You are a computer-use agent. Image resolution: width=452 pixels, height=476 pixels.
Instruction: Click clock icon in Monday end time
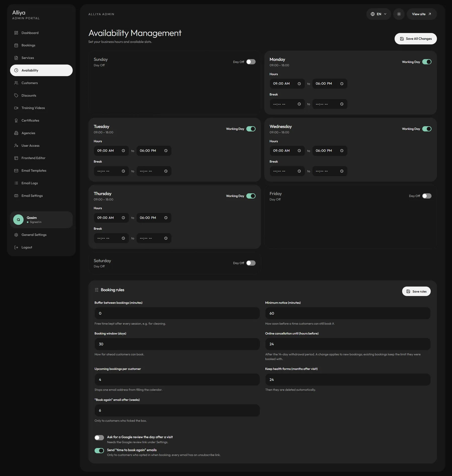[x=342, y=84]
